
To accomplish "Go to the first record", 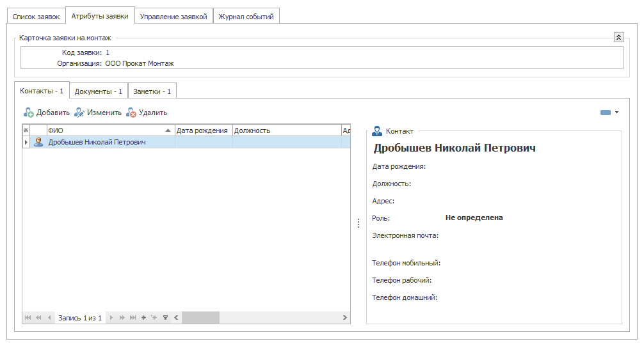I will pos(28,317).
